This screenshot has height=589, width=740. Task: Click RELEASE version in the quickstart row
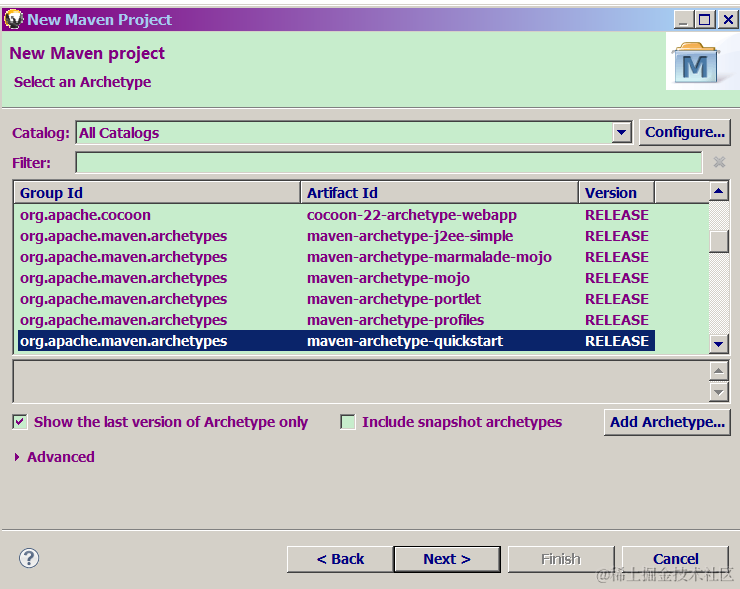[x=617, y=341]
